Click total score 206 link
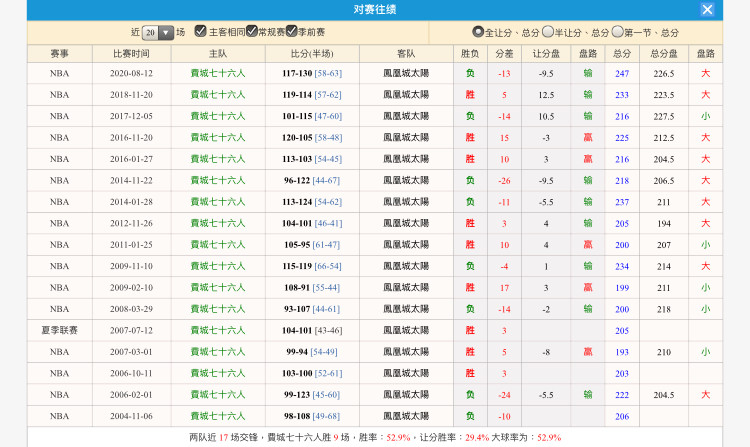 coord(622,416)
